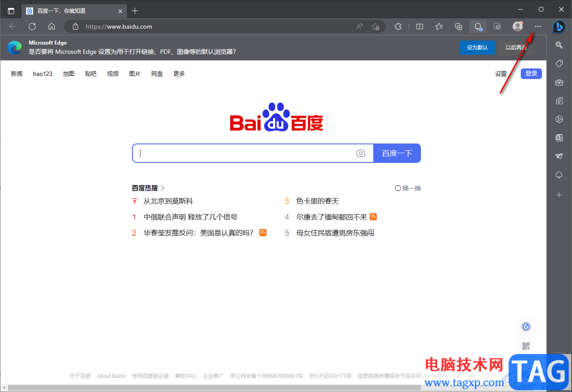Screen dimensions: 572x392
Task: Open sidebar Shopping tag icon
Action: pyautogui.click(x=559, y=64)
